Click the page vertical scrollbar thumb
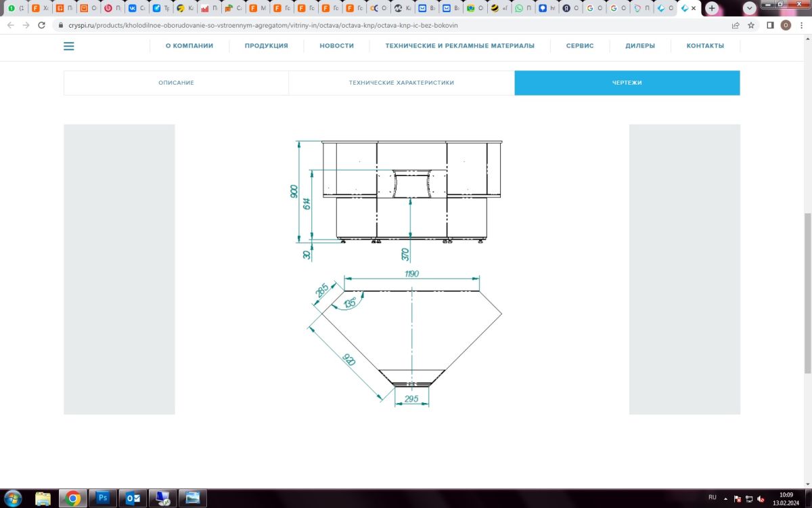Image resolution: width=812 pixels, height=508 pixels. coord(807,291)
